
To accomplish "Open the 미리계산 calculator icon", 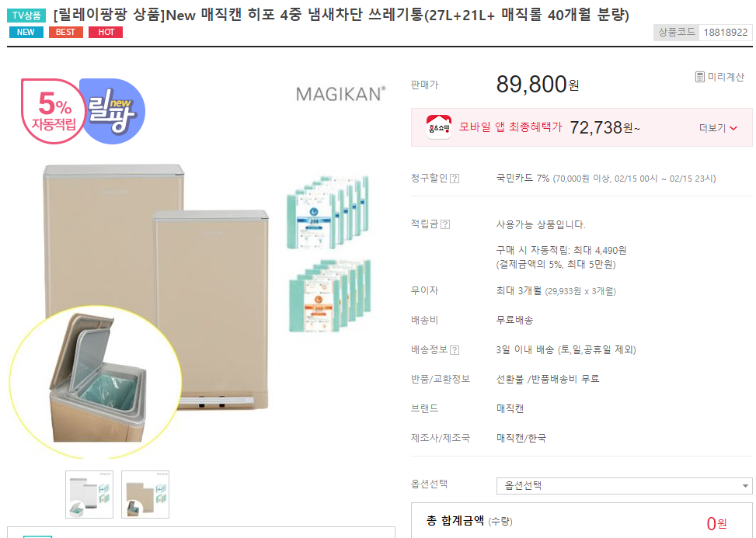I will pos(699,77).
